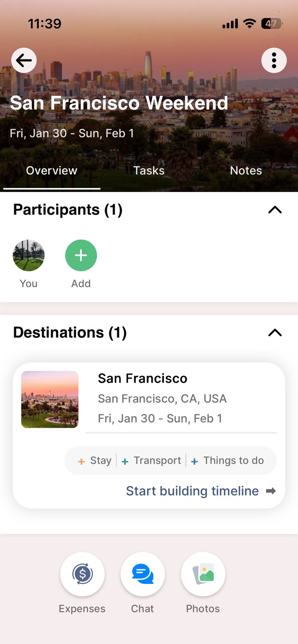Tap the battery indicator in status bar
Screen dimensions: 298x644
point(271,24)
